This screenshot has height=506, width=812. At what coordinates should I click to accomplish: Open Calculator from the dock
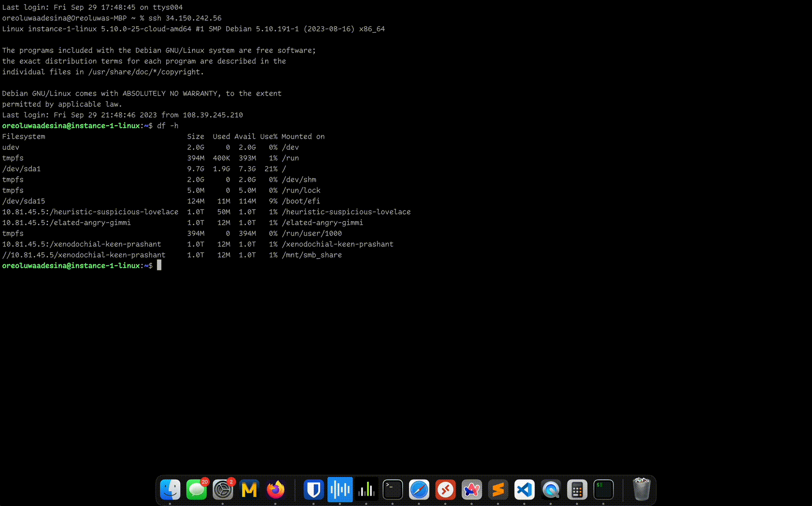577,490
